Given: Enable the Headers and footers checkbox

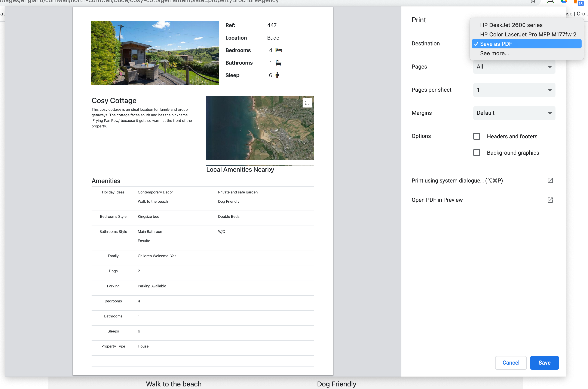Looking at the screenshot, I should point(477,136).
